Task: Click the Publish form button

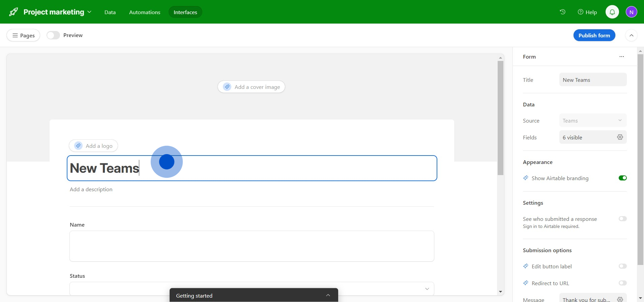Action: click(x=594, y=35)
